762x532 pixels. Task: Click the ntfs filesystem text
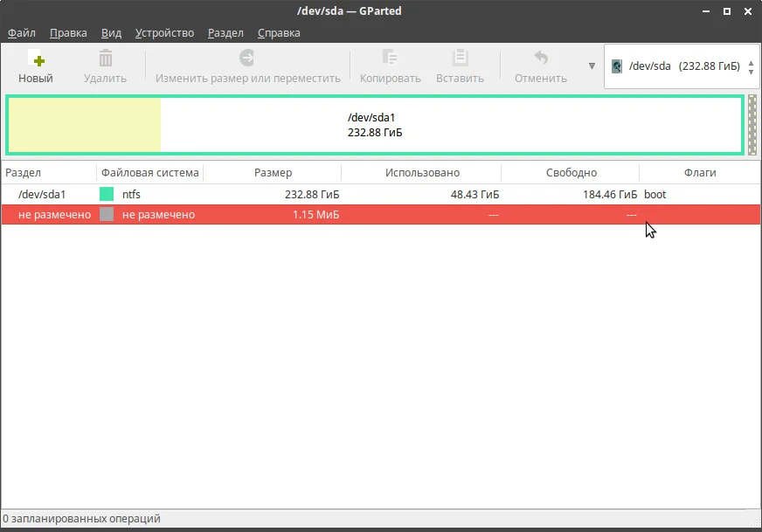click(x=131, y=194)
